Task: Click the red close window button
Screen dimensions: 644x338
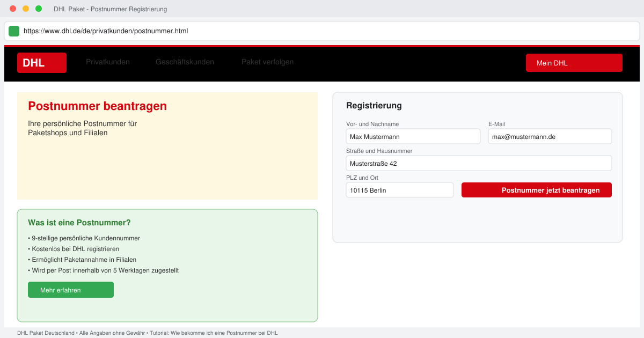Action: (13, 9)
